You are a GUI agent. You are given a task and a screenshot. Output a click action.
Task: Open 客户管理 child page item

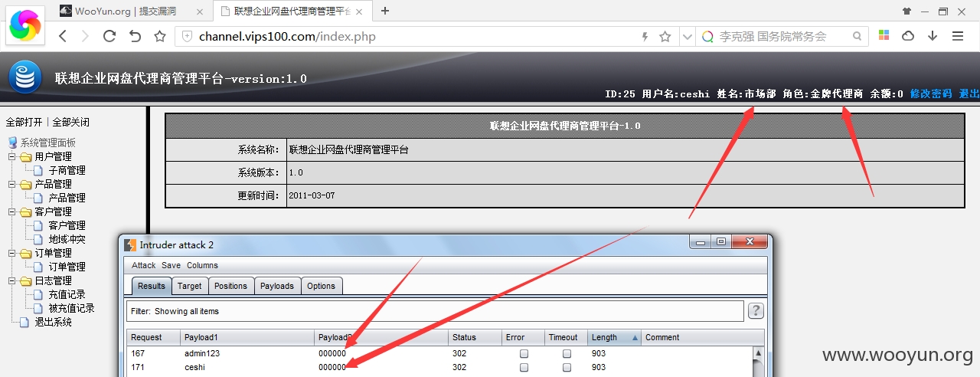67,225
